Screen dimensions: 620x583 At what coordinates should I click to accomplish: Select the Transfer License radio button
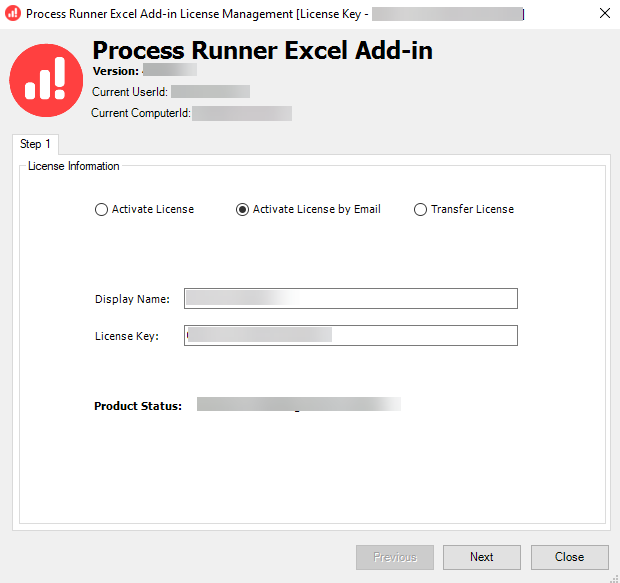coord(421,210)
